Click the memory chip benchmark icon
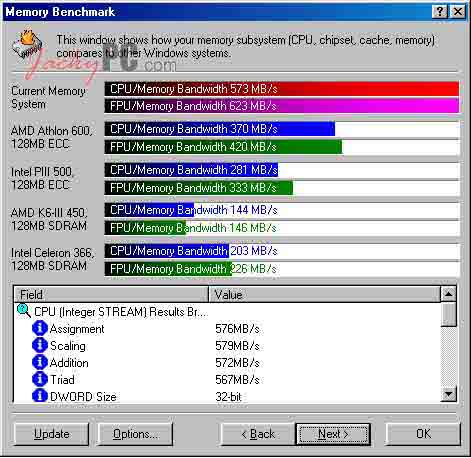 click(x=28, y=44)
